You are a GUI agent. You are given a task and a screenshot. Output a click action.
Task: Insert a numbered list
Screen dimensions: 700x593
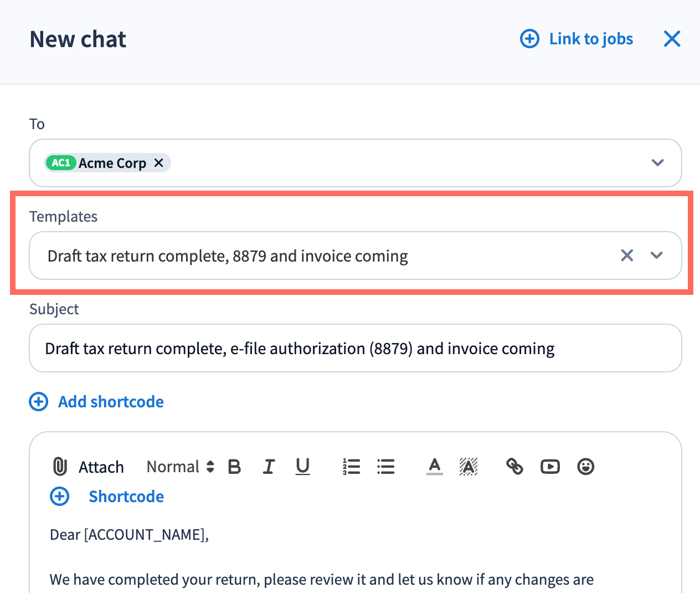coord(351,467)
